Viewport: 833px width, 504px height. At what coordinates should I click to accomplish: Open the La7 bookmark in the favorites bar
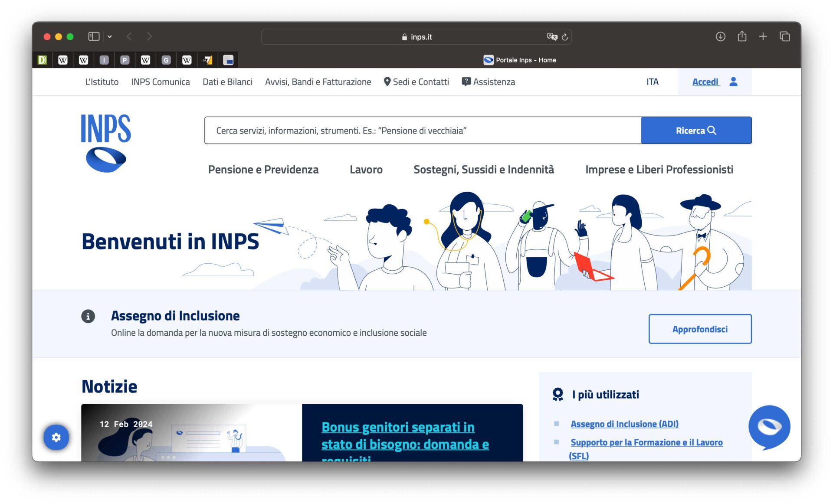(x=207, y=60)
